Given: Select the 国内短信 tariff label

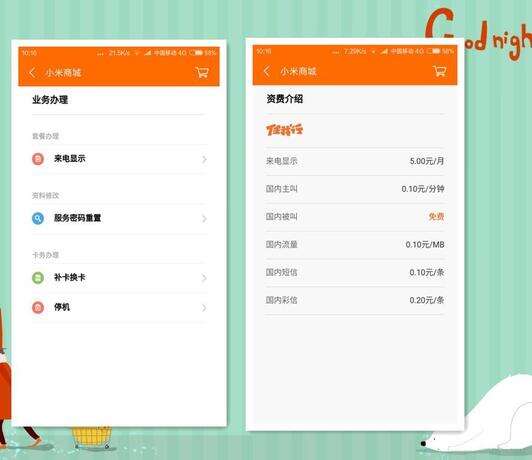Looking at the screenshot, I should (282, 272).
